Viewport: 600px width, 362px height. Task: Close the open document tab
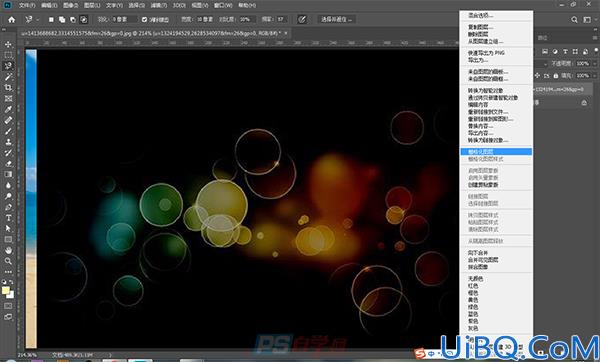click(286, 33)
